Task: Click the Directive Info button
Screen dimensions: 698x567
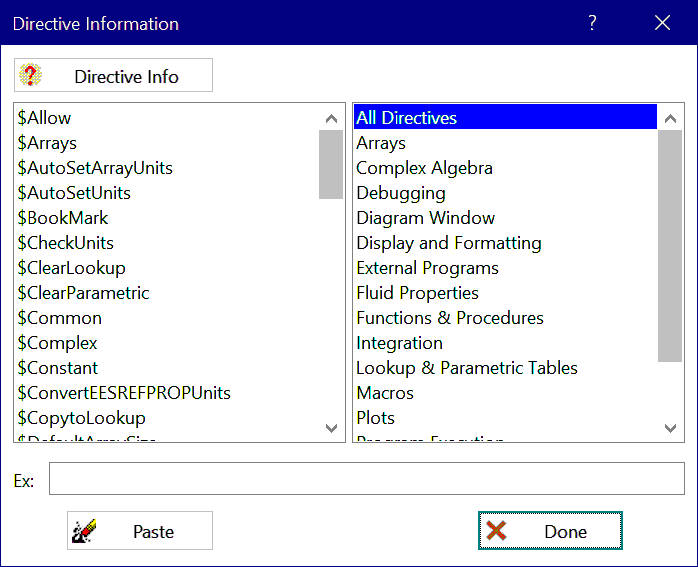Action: (x=113, y=76)
